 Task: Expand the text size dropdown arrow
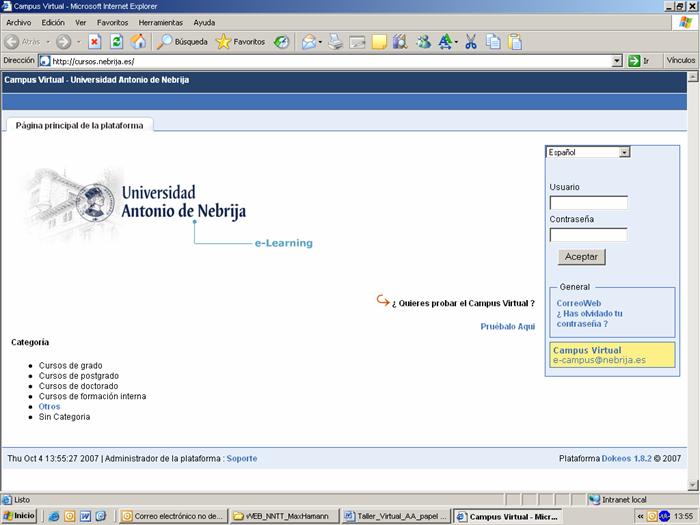[x=456, y=42]
